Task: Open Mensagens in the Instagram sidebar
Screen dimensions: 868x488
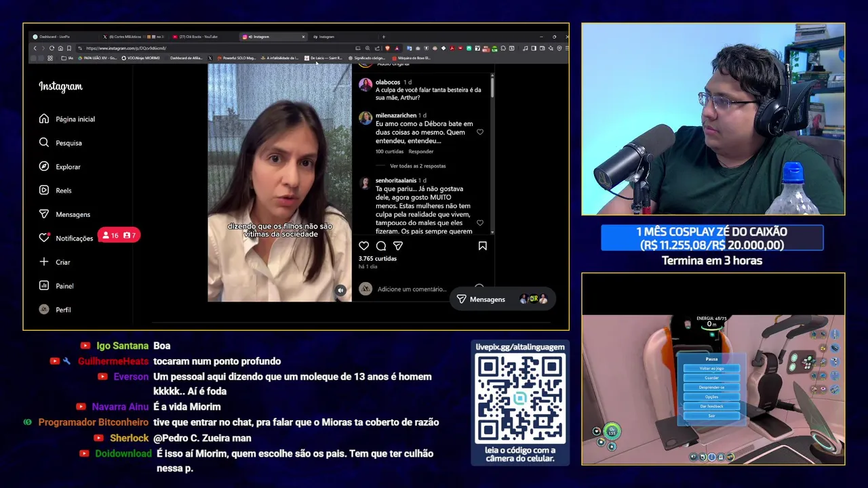Action: (x=65, y=214)
